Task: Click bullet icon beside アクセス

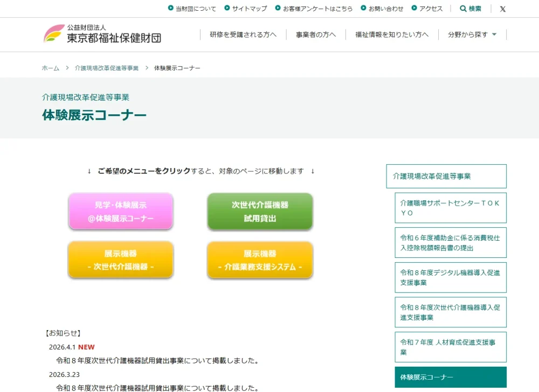Action: [x=414, y=8]
